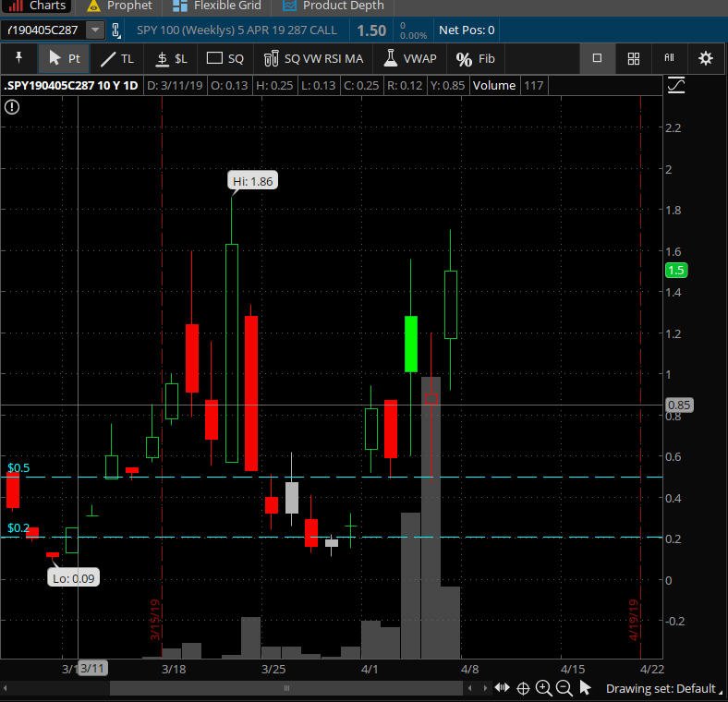Viewport: 728px width, 702px height.
Task: Click the 3/18 date axis label
Action: pos(174,669)
